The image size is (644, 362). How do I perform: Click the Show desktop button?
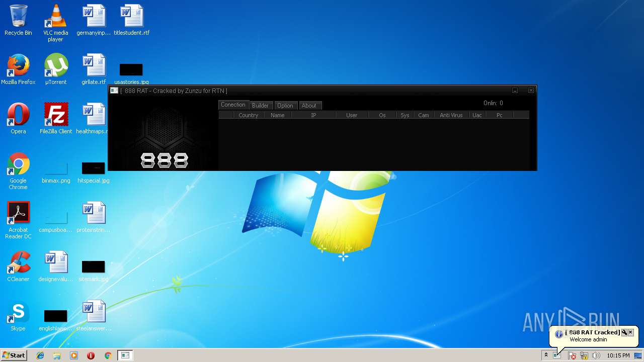point(638,355)
